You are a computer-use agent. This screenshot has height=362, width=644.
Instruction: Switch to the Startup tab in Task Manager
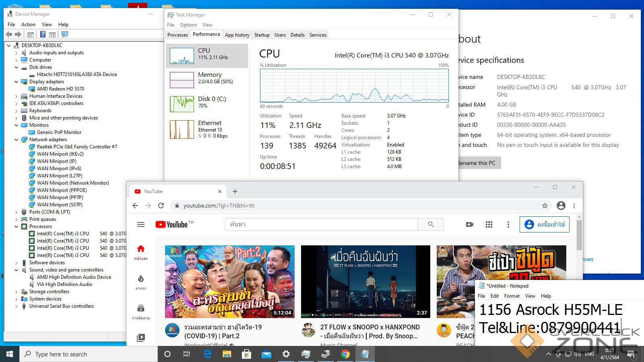click(x=262, y=35)
